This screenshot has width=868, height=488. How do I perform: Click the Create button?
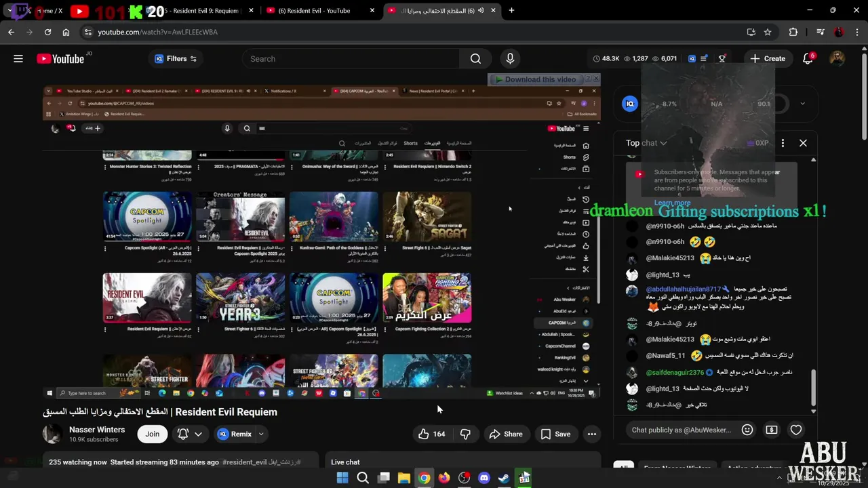point(768,59)
